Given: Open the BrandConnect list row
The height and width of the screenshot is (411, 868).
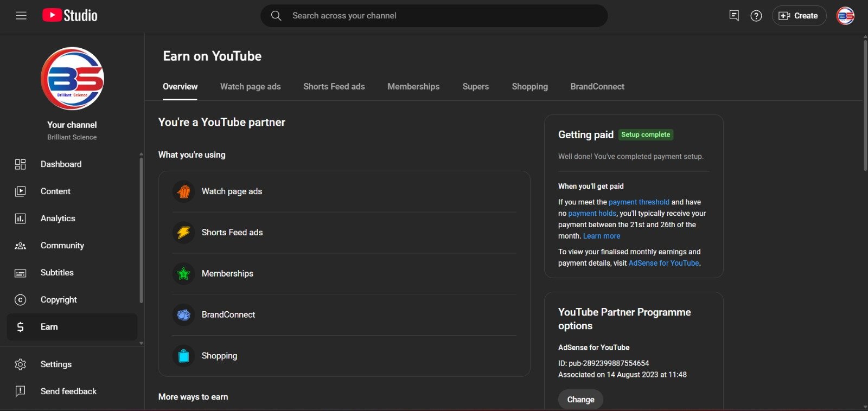Looking at the screenshot, I should [344, 315].
